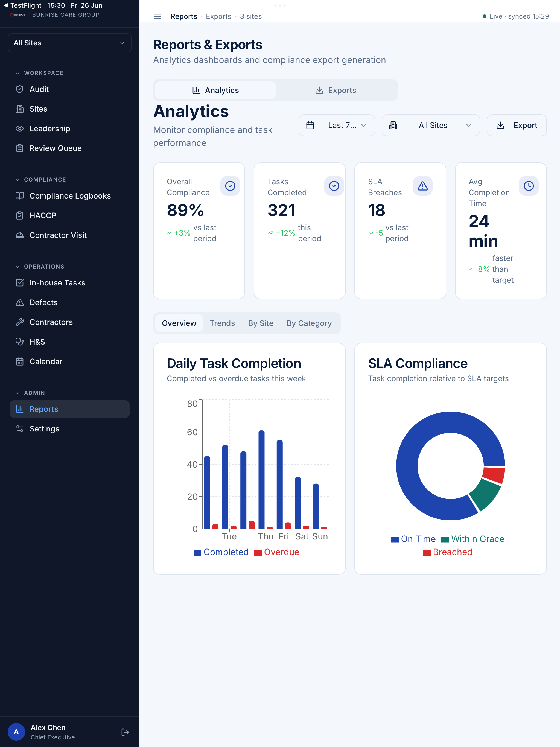Switch to the Exports tab
This screenshot has width=560, height=747.
(x=336, y=90)
